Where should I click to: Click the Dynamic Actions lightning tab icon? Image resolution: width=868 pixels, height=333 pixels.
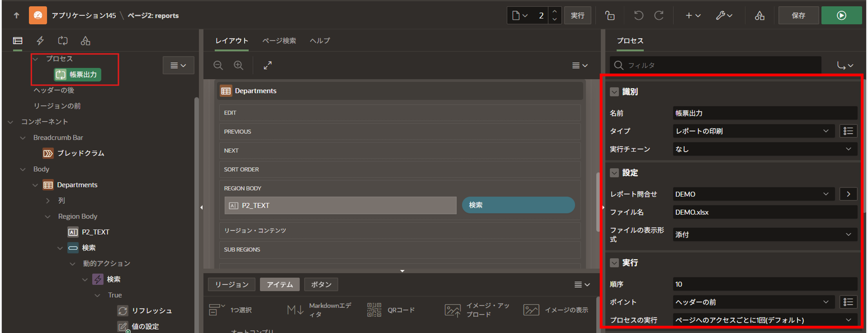40,41
